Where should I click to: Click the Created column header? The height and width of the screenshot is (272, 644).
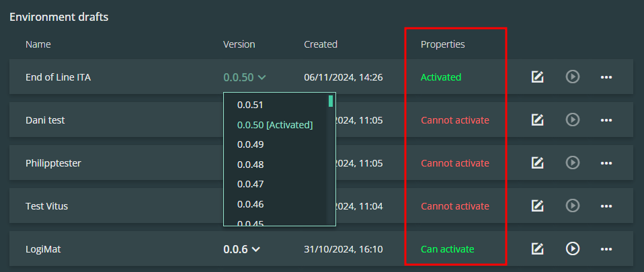point(321,44)
